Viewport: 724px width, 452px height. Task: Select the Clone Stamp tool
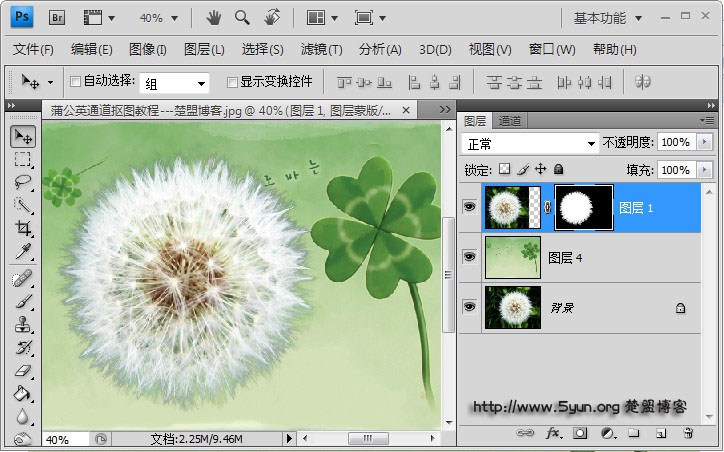point(23,324)
